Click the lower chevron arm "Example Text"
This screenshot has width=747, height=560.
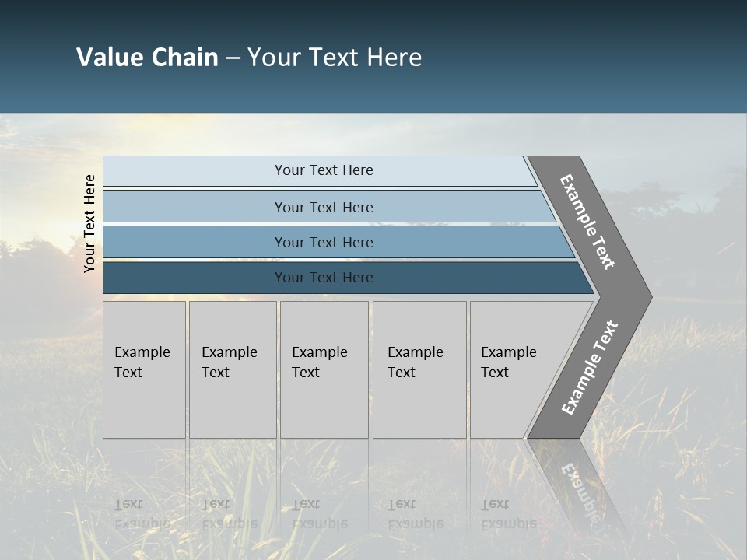(589, 368)
